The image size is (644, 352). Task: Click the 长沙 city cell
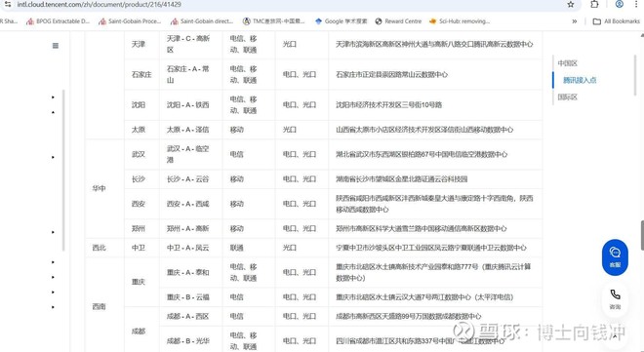(x=141, y=178)
